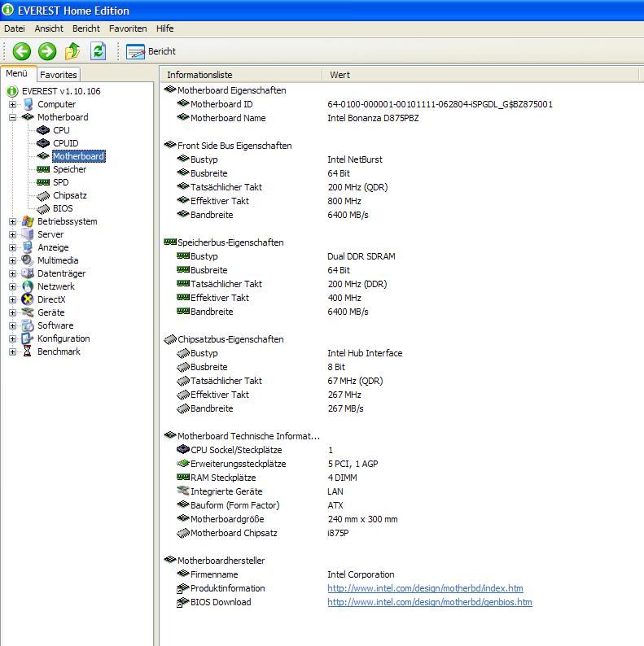Viewport: 644px width, 646px height.
Task: Select the Motherboard ID row
Action: [x=365, y=104]
